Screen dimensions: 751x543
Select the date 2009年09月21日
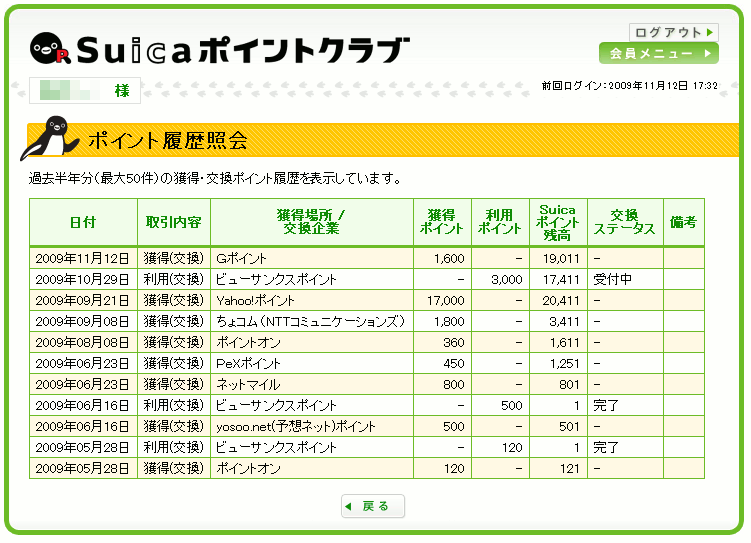click(82, 301)
